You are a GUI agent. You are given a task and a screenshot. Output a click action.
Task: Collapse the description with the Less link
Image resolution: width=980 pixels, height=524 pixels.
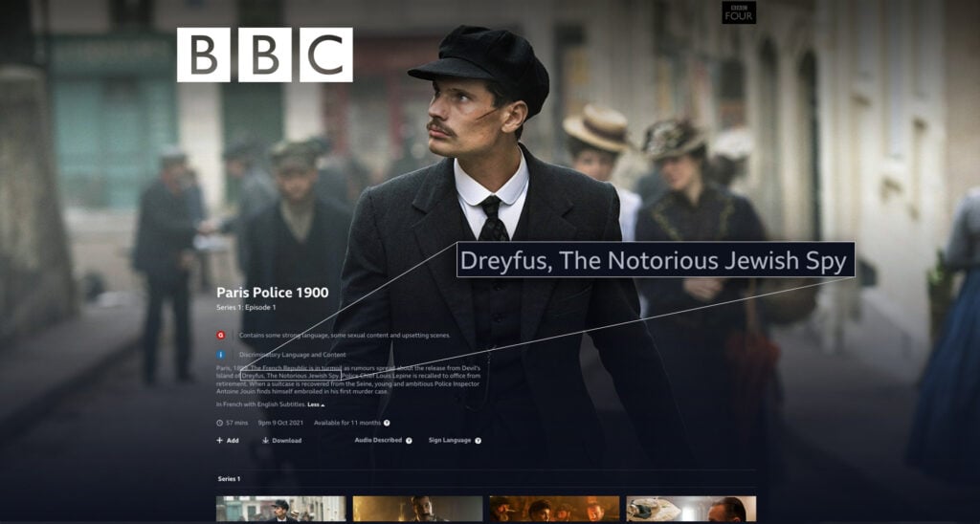(x=316, y=404)
